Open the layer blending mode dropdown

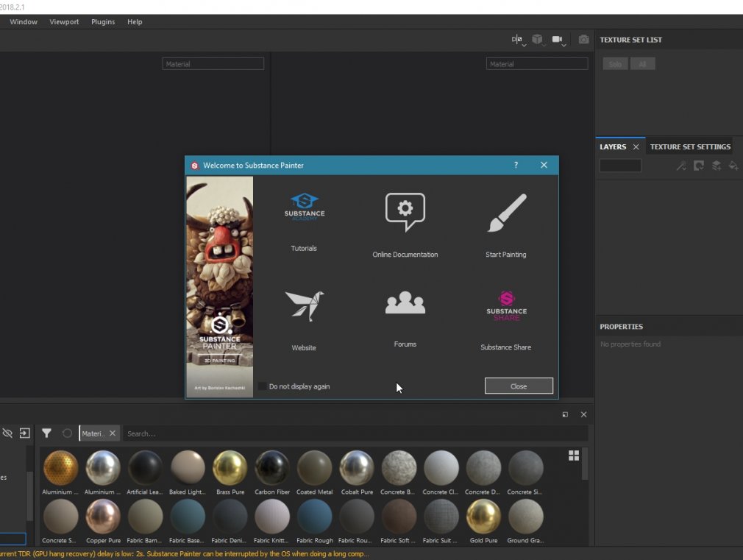click(x=620, y=166)
